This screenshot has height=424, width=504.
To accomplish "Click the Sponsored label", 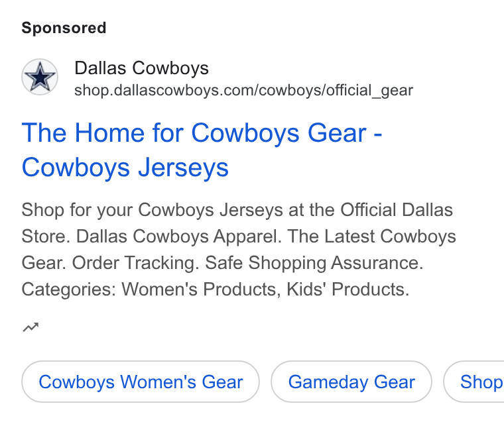I will click(x=64, y=28).
